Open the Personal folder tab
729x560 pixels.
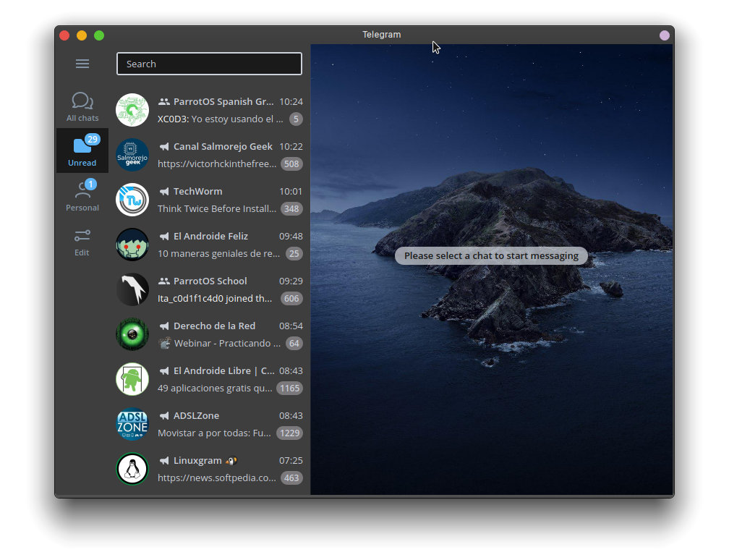click(x=82, y=195)
